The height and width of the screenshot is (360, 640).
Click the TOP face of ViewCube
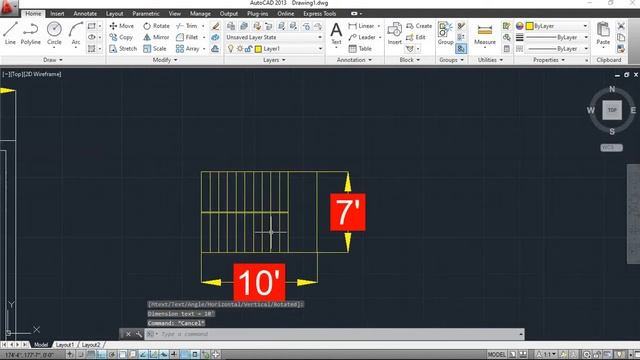(x=612, y=110)
